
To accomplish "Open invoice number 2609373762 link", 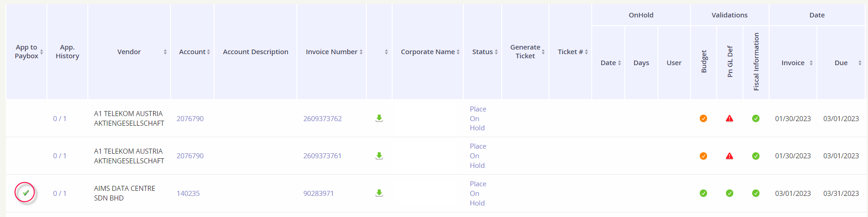I will click(322, 119).
